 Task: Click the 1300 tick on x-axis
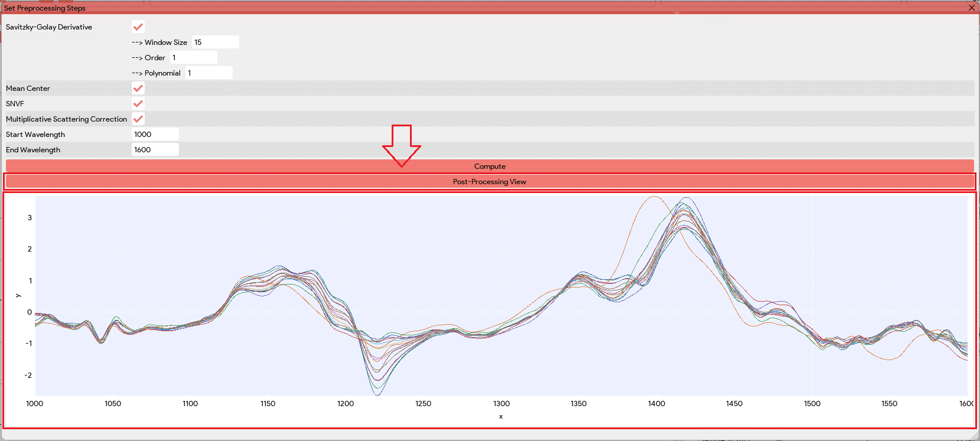point(501,404)
